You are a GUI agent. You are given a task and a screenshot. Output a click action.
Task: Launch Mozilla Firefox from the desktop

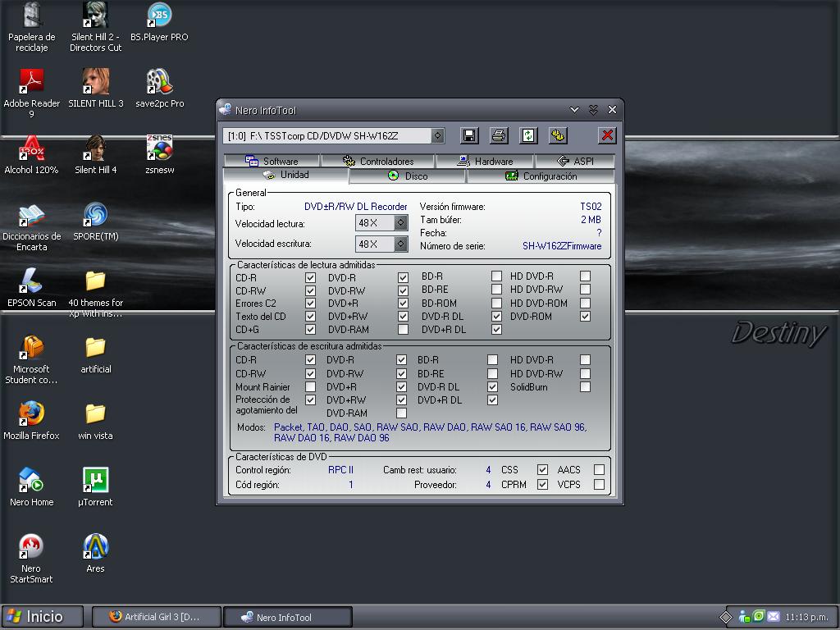coord(32,421)
